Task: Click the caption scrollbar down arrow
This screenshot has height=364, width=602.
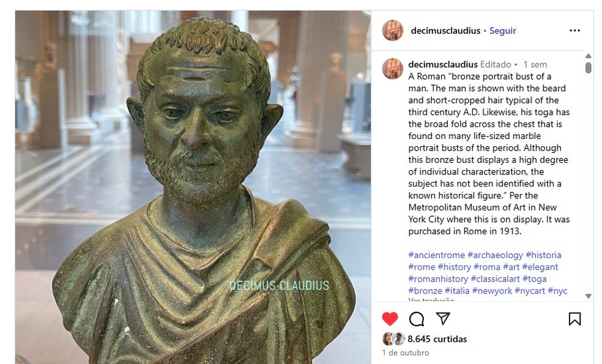Action: [x=588, y=296]
